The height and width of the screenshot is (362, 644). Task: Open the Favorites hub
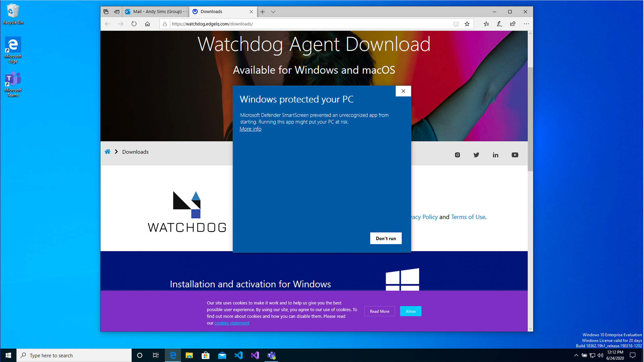pos(486,24)
